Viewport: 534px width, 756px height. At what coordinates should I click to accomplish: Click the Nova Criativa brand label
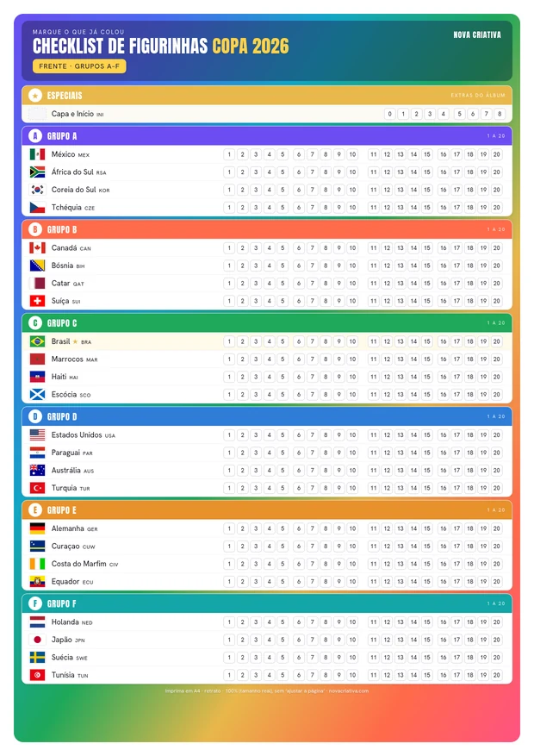coord(477,34)
